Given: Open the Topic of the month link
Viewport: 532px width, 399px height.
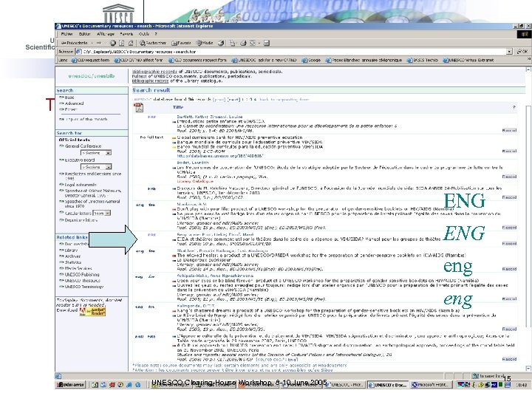Looking at the screenshot, I should pyautogui.click(x=86, y=120).
